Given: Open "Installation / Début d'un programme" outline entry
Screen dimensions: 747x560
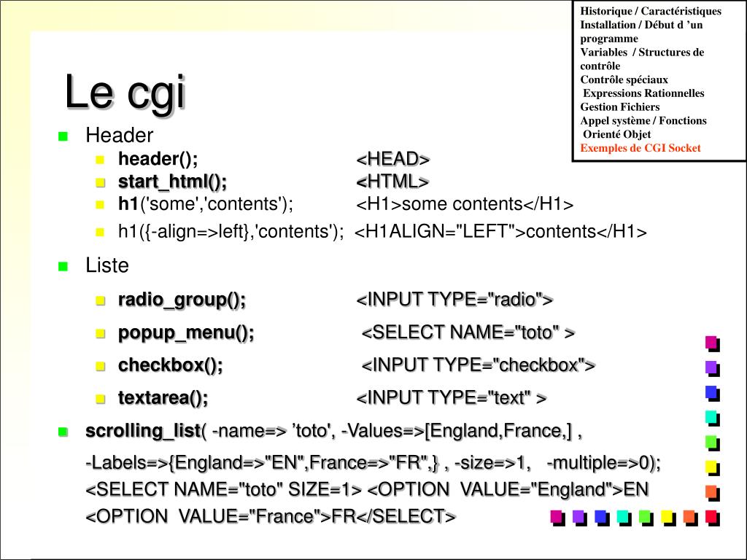Looking at the screenshot, I should point(641,31).
